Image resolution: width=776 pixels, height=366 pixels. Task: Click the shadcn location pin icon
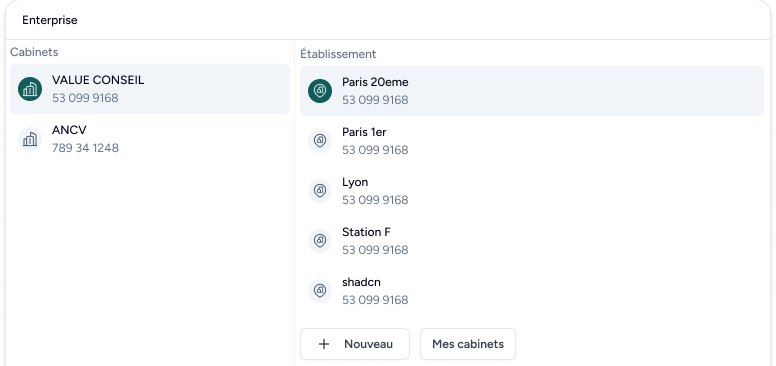point(320,291)
